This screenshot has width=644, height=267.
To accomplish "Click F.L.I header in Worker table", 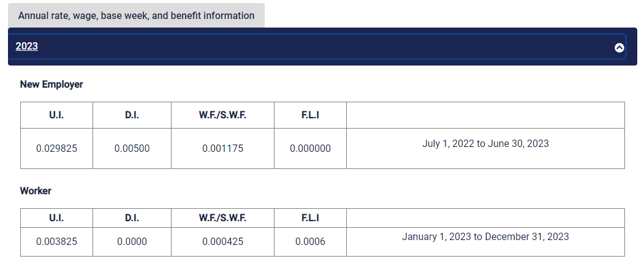I will pos(310,218).
